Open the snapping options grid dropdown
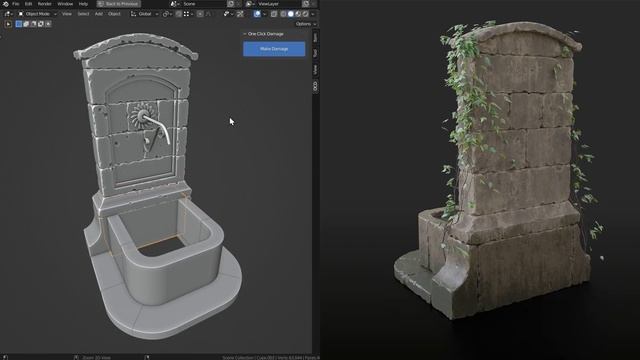 point(189,14)
